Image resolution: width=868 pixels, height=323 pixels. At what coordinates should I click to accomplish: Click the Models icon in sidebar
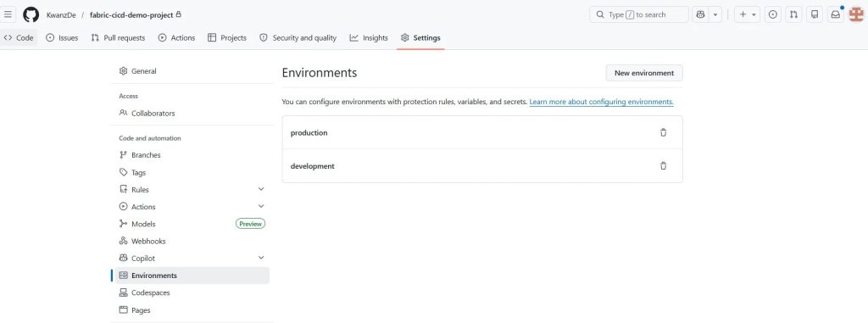click(x=123, y=224)
